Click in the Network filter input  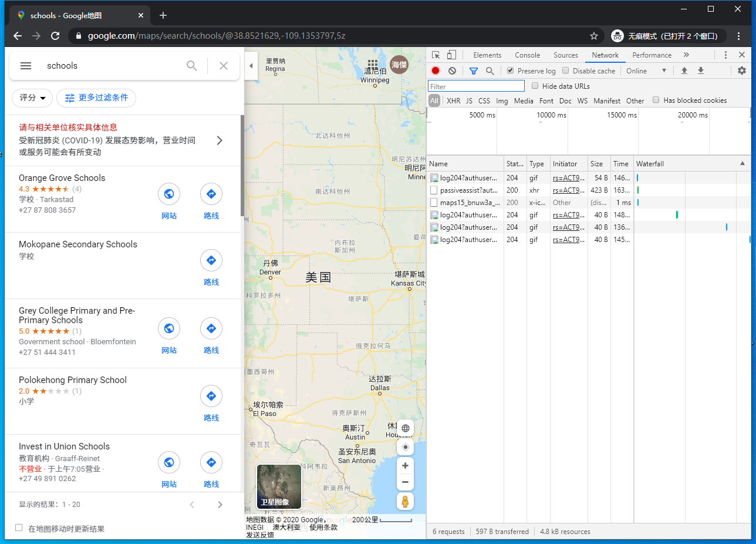[477, 86]
